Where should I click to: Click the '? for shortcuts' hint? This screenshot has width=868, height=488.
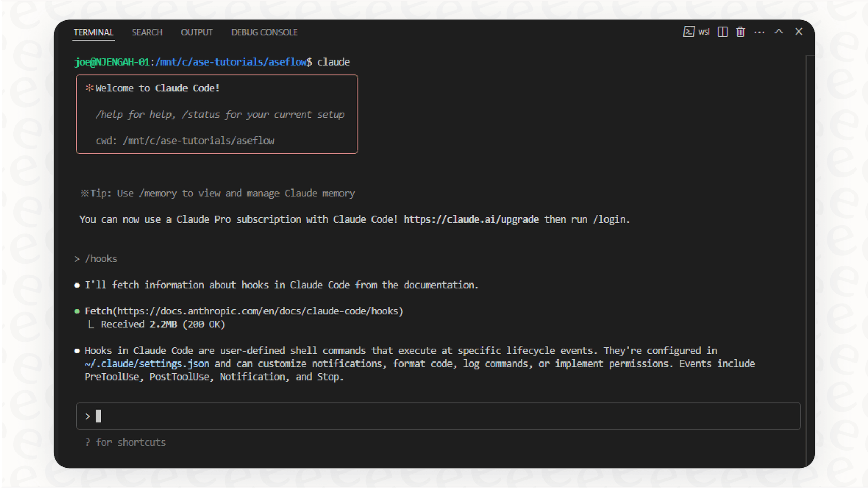126,442
